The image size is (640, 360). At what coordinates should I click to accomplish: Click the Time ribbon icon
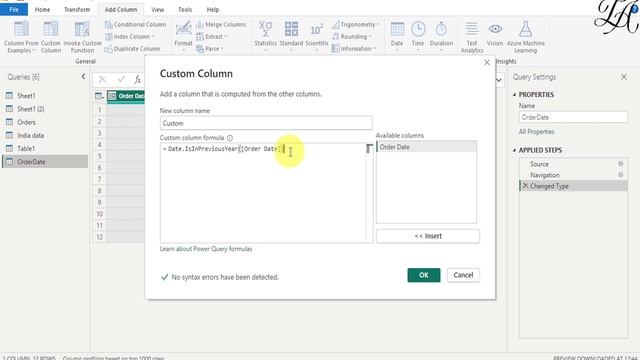(418, 36)
